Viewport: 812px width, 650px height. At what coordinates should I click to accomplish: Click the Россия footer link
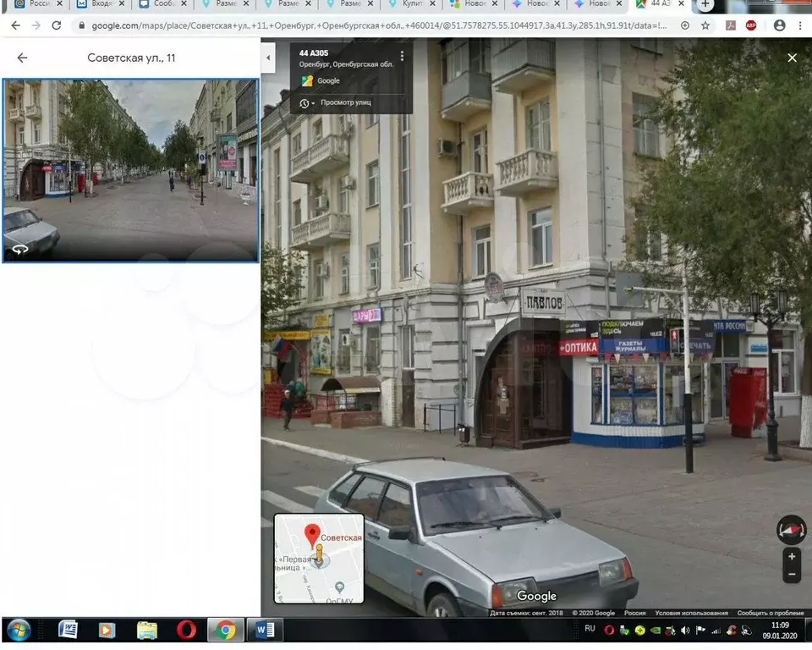pyautogui.click(x=634, y=613)
